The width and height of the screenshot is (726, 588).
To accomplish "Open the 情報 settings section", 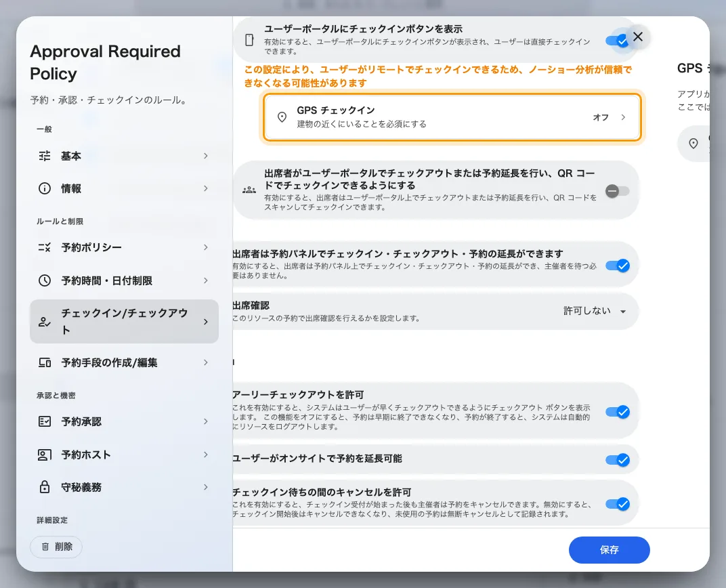I will pyautogui.click(x=124, y=188).
